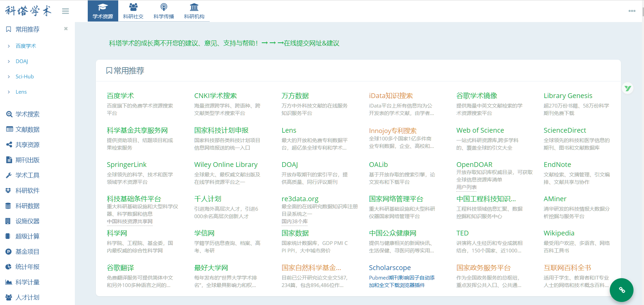This screenshot has height=305, width=644.
Task: Click the 学术资源 graduation cap icon
Action: pos(103,7)
